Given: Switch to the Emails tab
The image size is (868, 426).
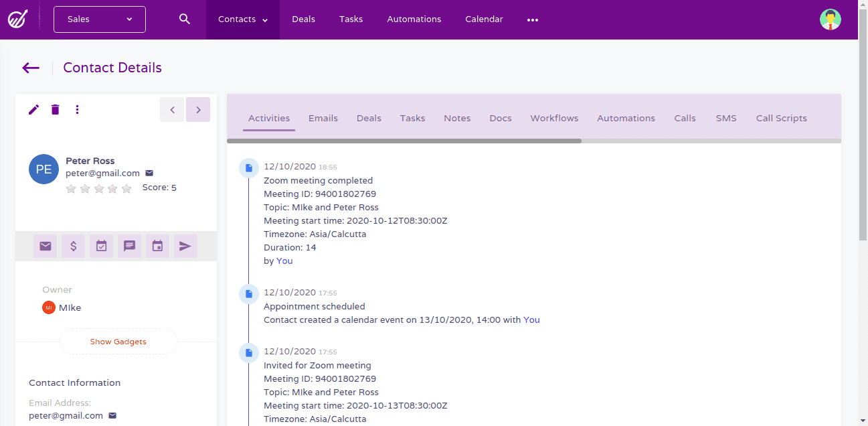Looking at the screenshot, I should point(323,118).
